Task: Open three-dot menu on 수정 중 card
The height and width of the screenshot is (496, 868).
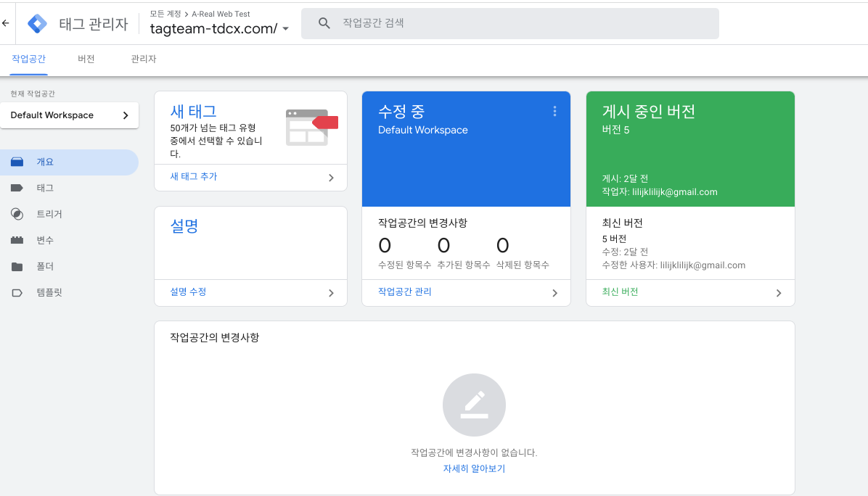Action: click(554, 111)
